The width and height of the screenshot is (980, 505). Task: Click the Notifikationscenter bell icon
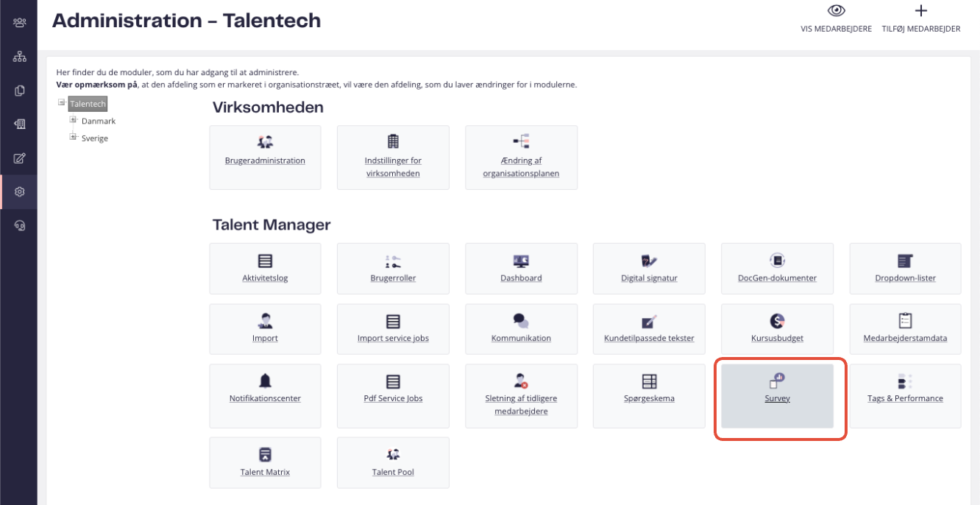[x=265, y=381]
